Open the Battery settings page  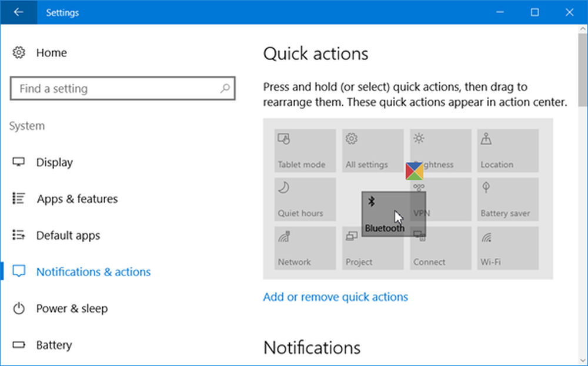click(x=54, y=345)
